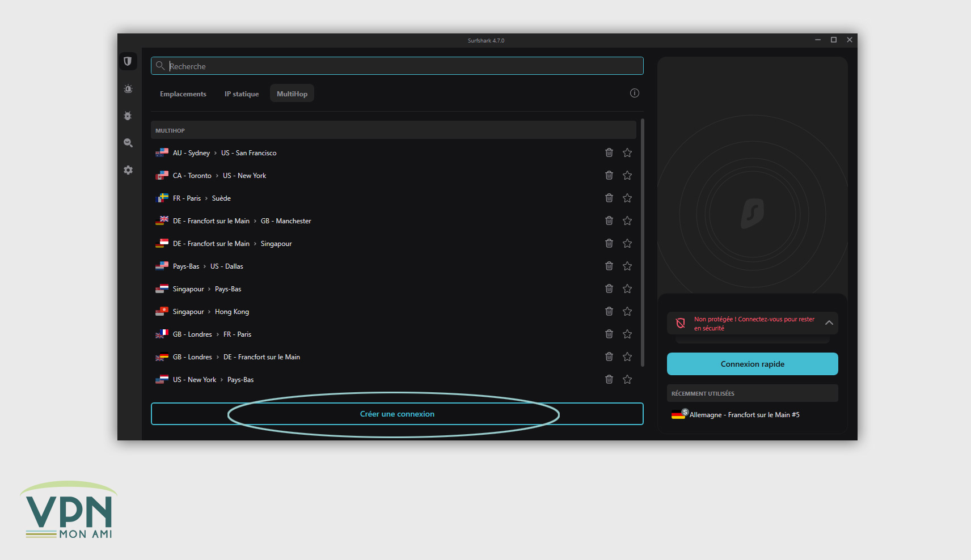971x560 pixels.
Task: Select US - New York to Pays-Bas row
Action: coord(394,379)
